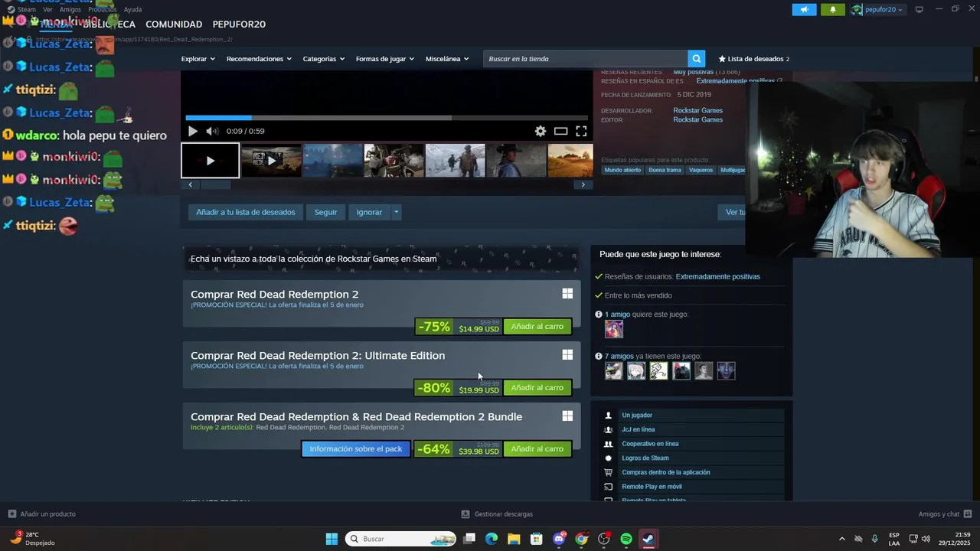Click the Vaqueros tag
Viewport: 980px width, 551px height.
point(701,170)
